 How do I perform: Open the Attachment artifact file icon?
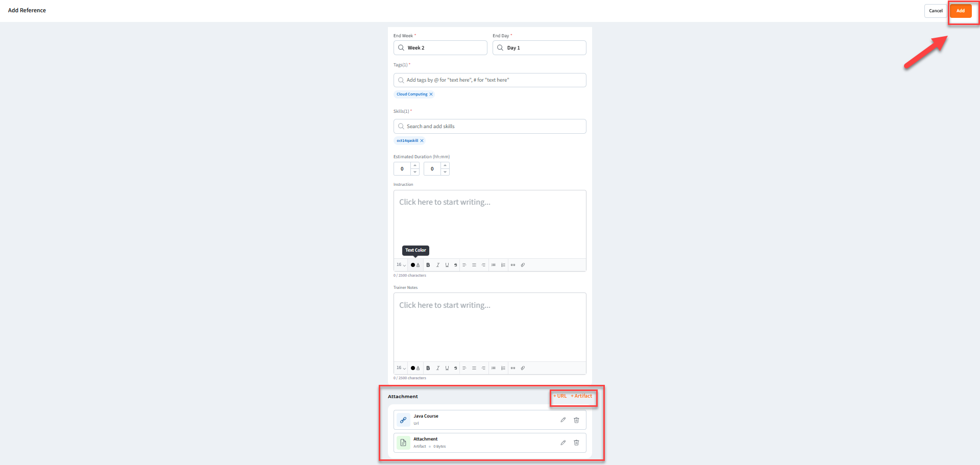click(x=403, y=443)
